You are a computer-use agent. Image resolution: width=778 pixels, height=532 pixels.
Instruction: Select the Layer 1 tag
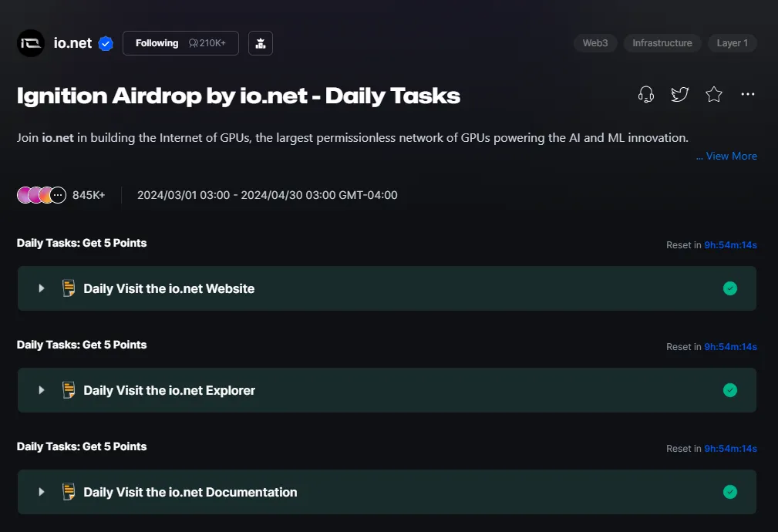pyautogui.click(x=732, y=43)
